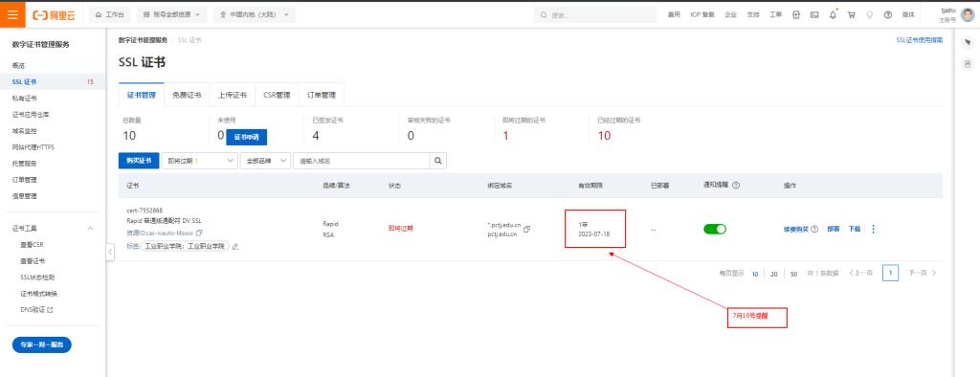Click the 下载 link for the certificate
Screen dimensions: 980x377
(854, 229)
